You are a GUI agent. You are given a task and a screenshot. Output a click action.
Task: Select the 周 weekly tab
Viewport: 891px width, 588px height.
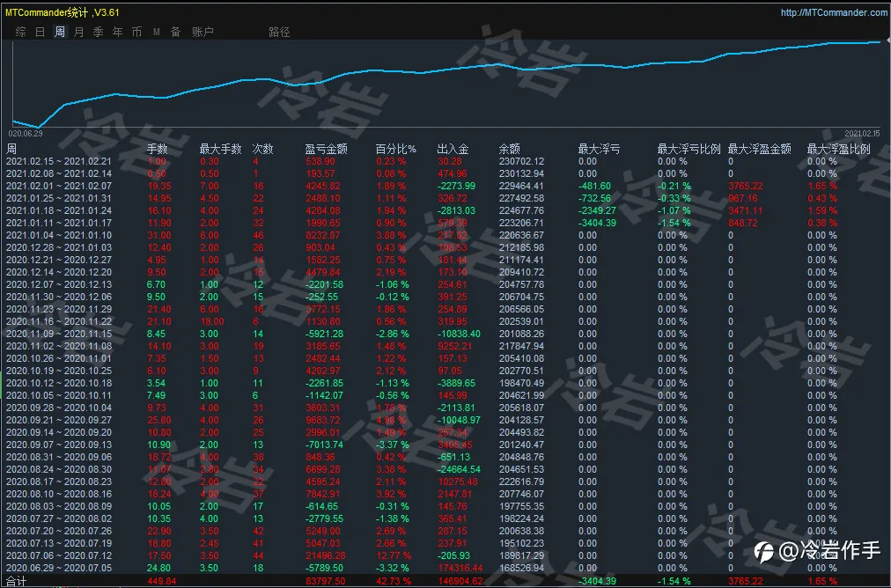60,32
